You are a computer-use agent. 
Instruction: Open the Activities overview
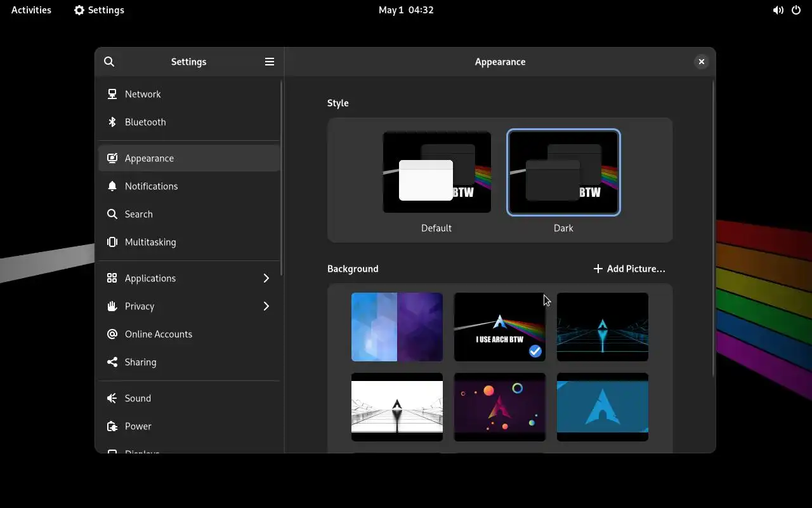point(31,10)
